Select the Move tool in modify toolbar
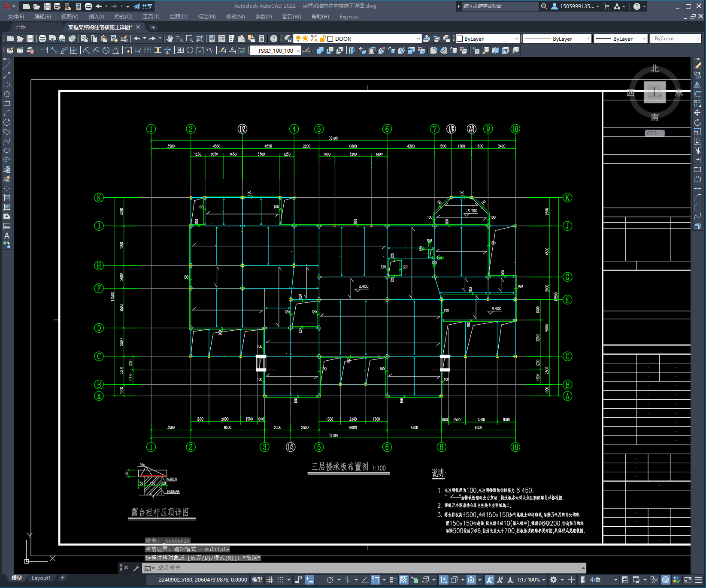 tap(697, 113)
